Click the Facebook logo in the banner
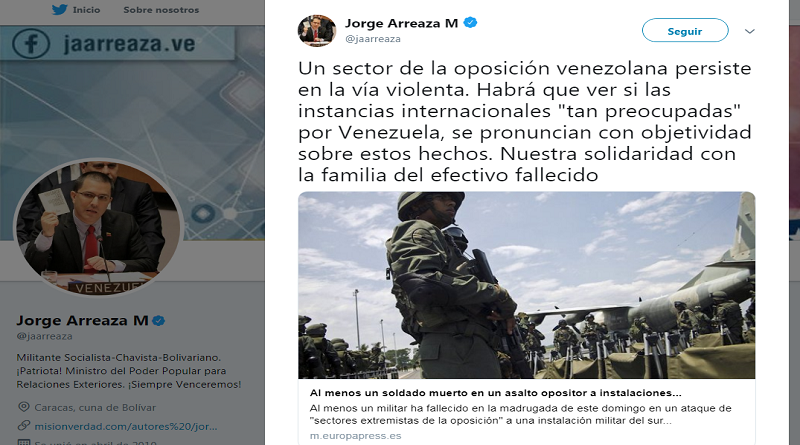800x445 pixels. tap(31, 44)
